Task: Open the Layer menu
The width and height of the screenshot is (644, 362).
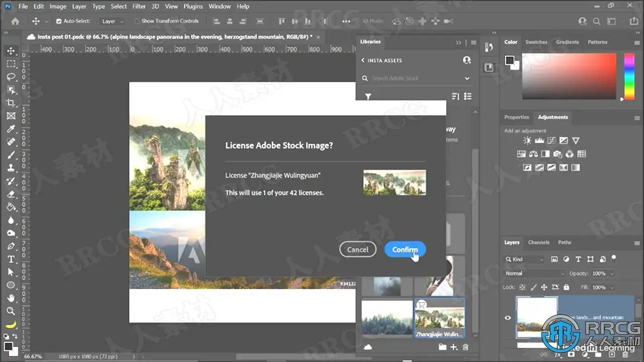Action: pos(79,7)
